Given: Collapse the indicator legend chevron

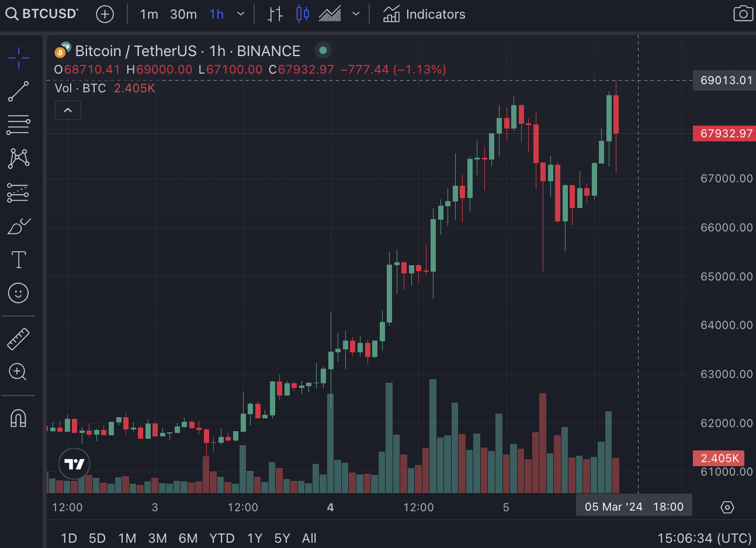Looking at the screenshot, I should coord(68,110).
